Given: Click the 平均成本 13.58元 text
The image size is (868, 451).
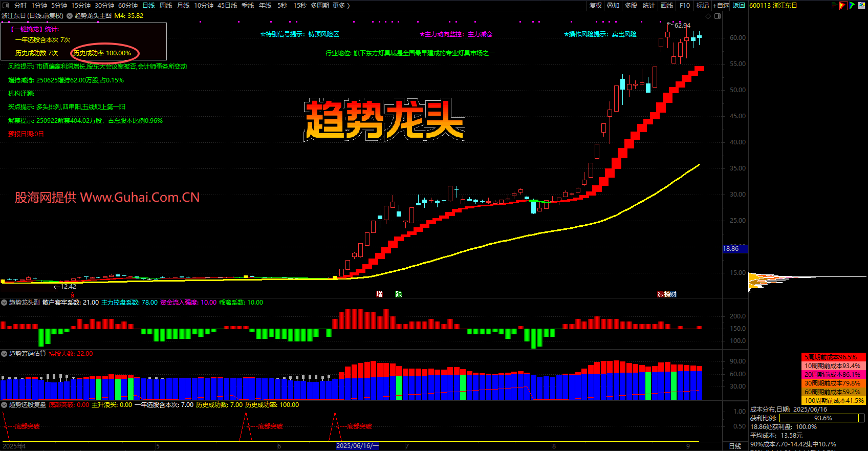Looking at the screenshot, I should point(776,436).
